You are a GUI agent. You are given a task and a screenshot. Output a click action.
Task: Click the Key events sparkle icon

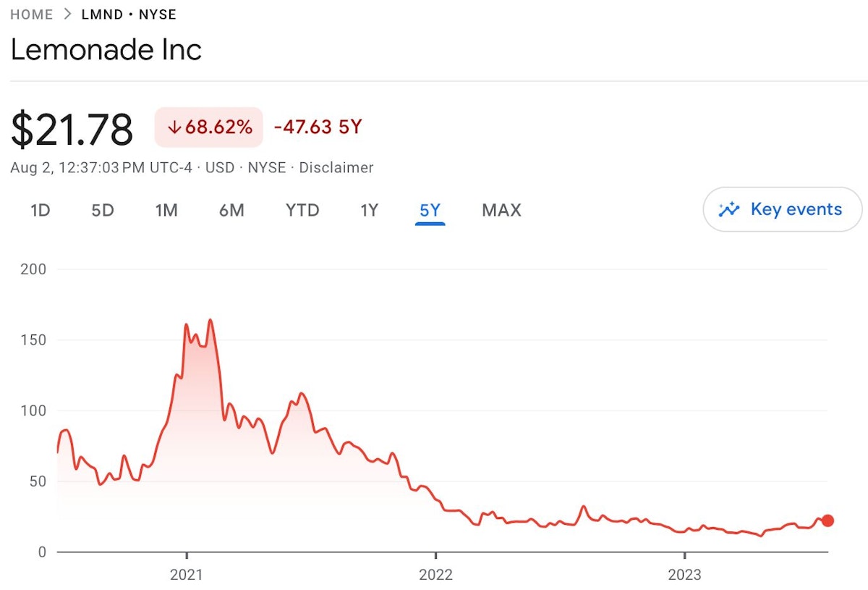coord(729,210)
